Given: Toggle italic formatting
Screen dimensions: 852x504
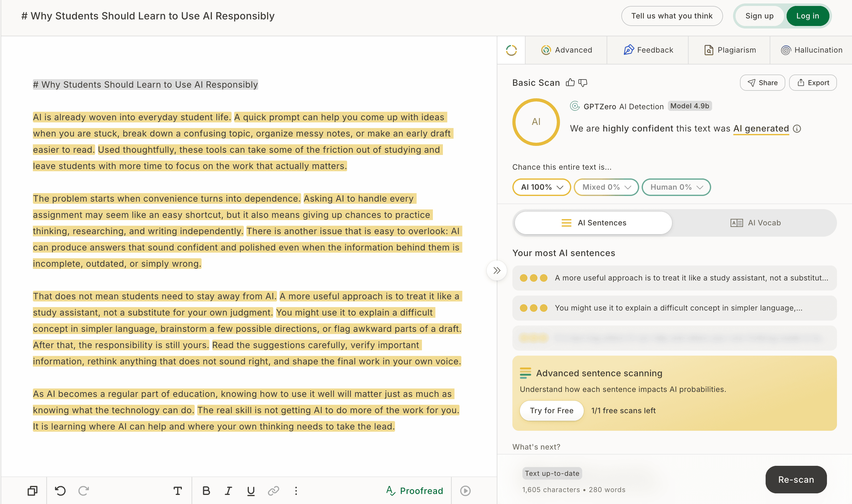Looking at the screenshot, I should (x=228, y=491).
